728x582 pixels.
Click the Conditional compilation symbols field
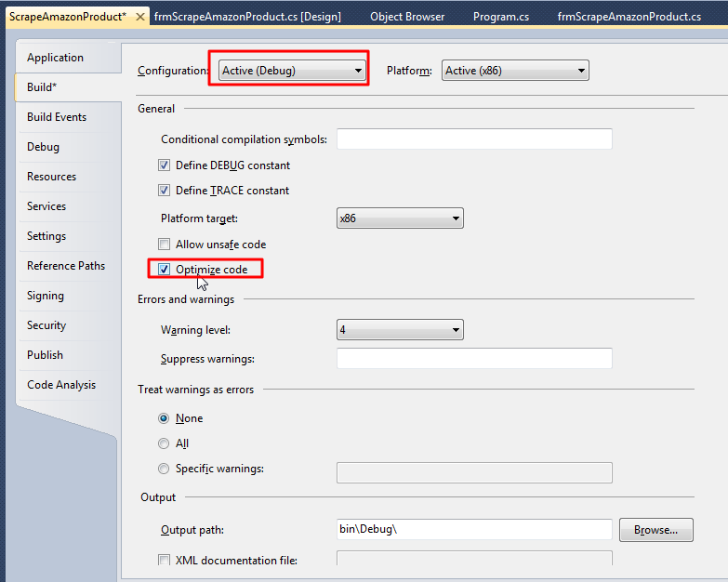pos(474,139)
